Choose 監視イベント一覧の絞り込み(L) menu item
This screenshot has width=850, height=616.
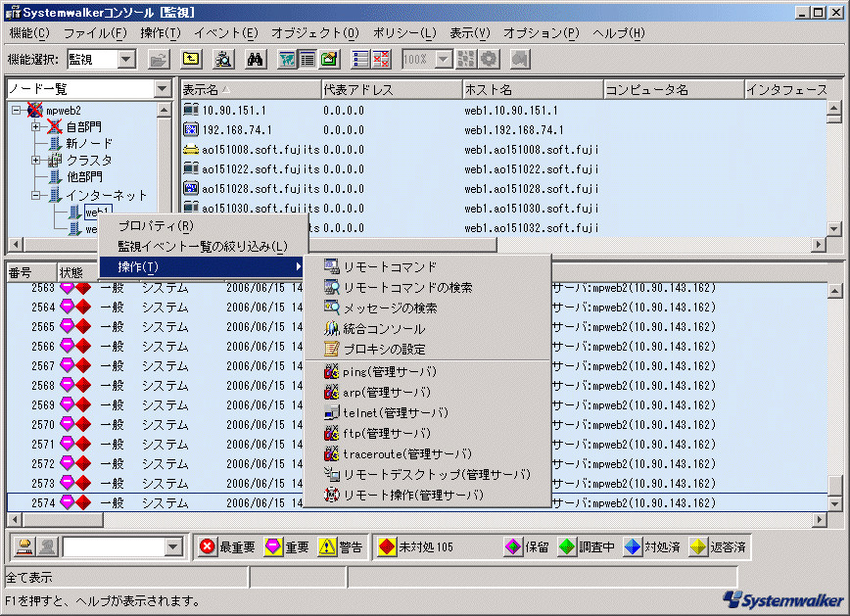(204, 247)
